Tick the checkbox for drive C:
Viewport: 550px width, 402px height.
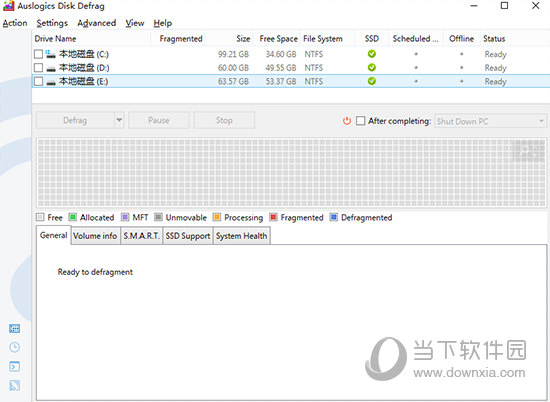coord(39,54)
